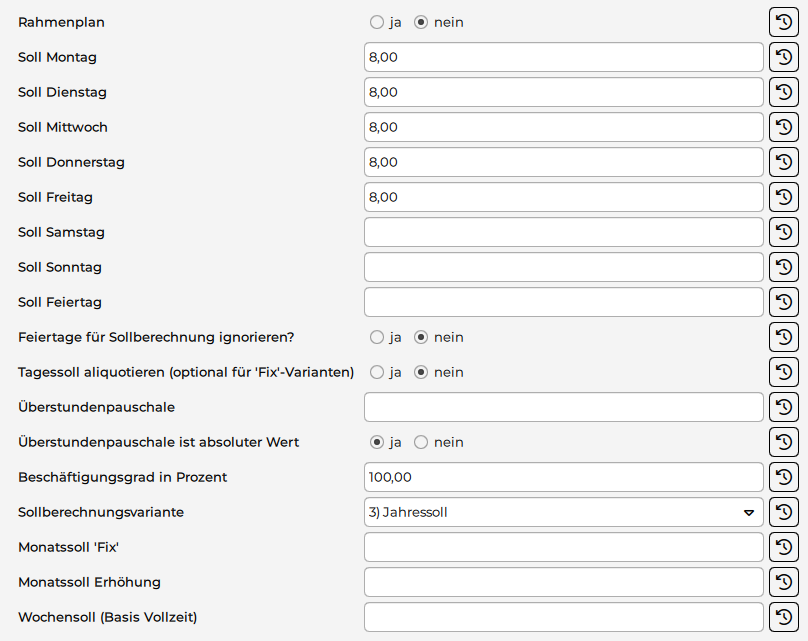Focus the Überstundenpauschale text field
The image size is (808, 641).
tap(563, 407)
